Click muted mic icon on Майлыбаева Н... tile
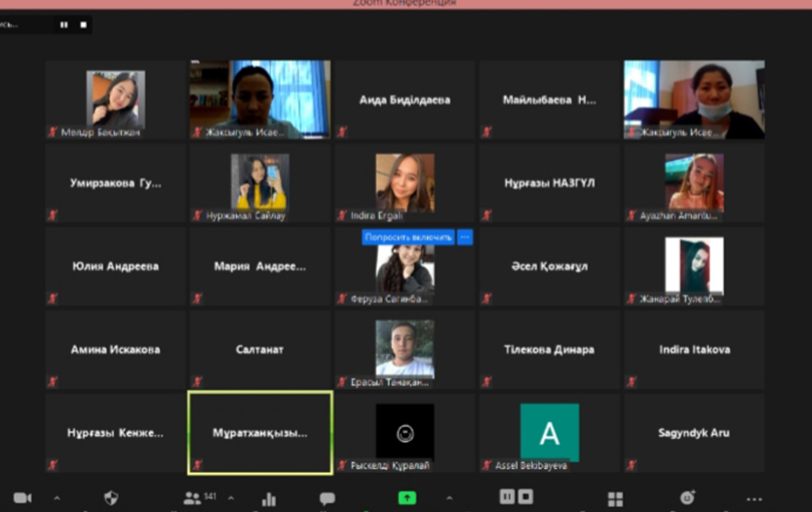812x512 pixels. click(x=486, y=133)
